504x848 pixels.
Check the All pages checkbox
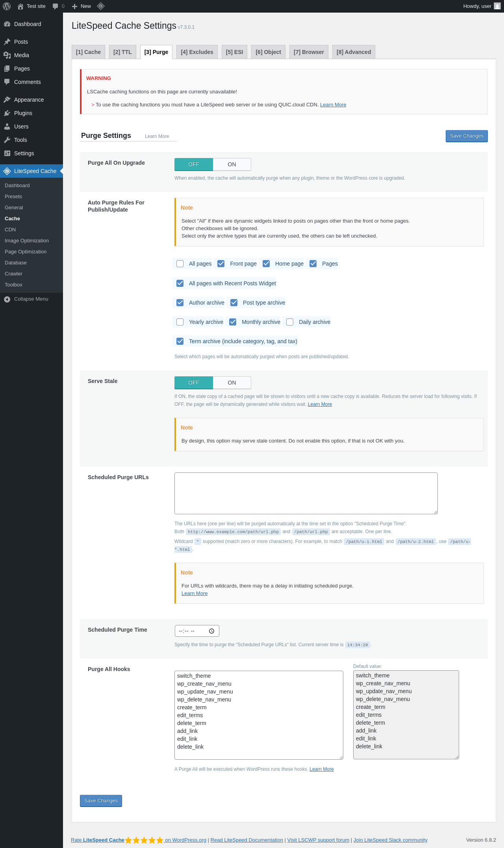(180, 264)
